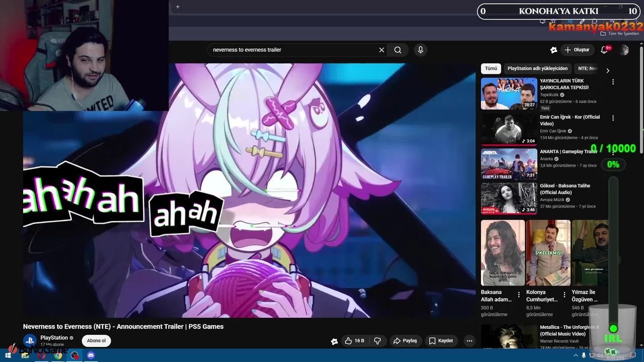Select the NTE chip
The width and height of the screenshot is (644, 362).
pyautogui.click(x=587, y=68)
